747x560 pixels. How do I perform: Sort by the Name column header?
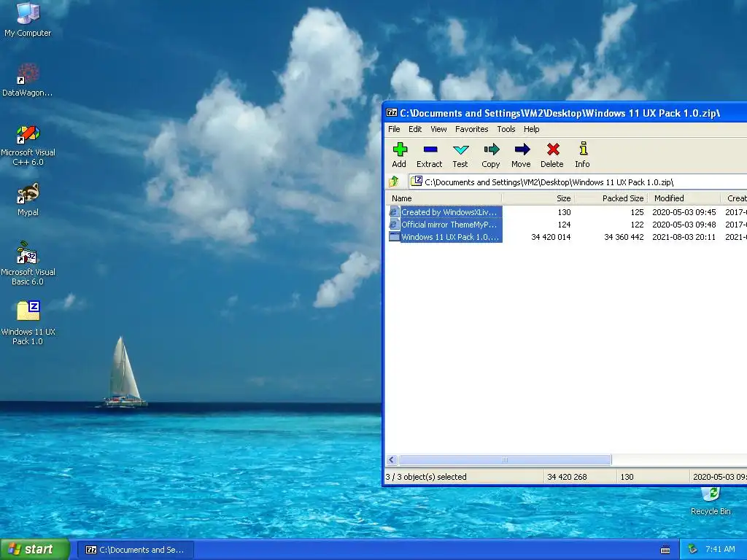(443, 198)
